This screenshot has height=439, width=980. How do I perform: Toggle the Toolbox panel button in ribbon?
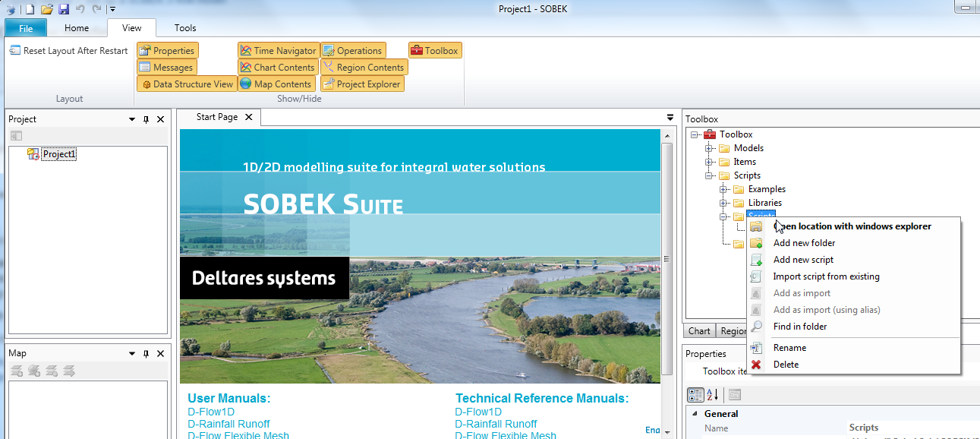[435, 51]
